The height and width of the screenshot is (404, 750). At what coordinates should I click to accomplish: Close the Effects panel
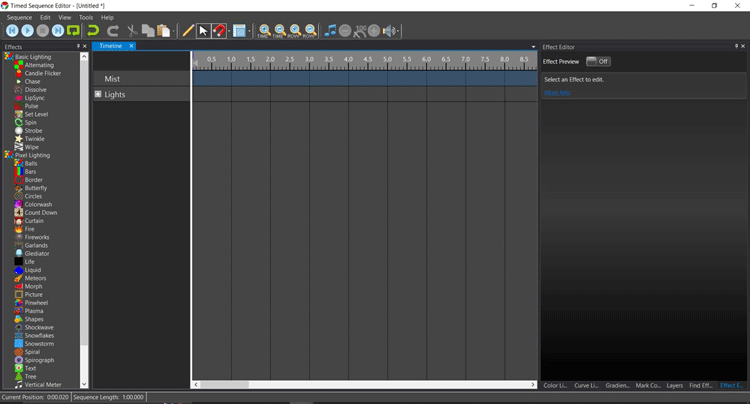pyautogui.click(x=85, y=46)
